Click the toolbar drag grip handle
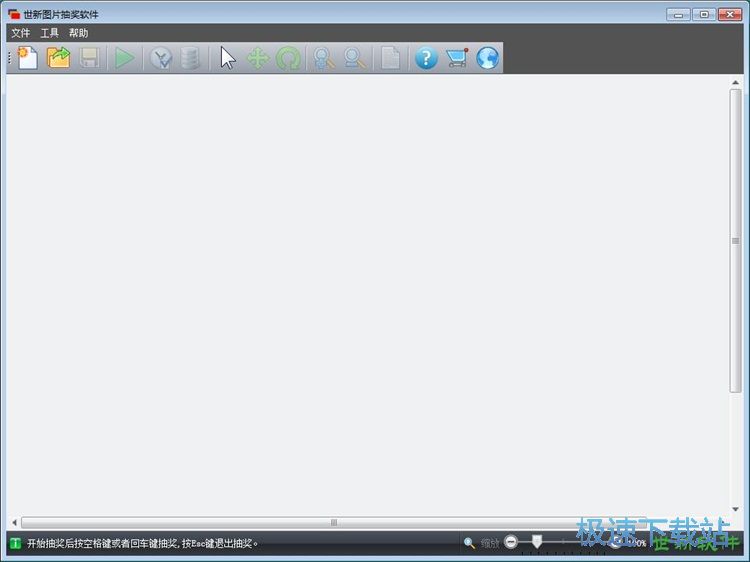 click(x=10, y=58)
